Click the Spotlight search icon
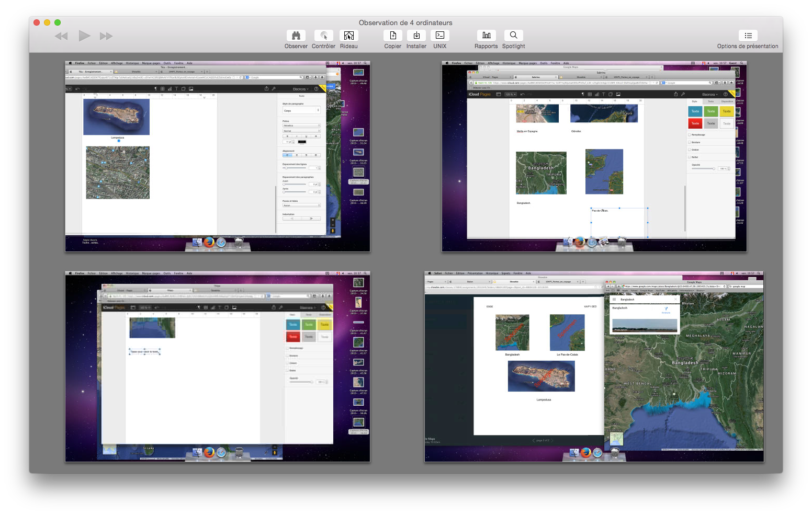 pyautogui.click(x=513, y=36)
